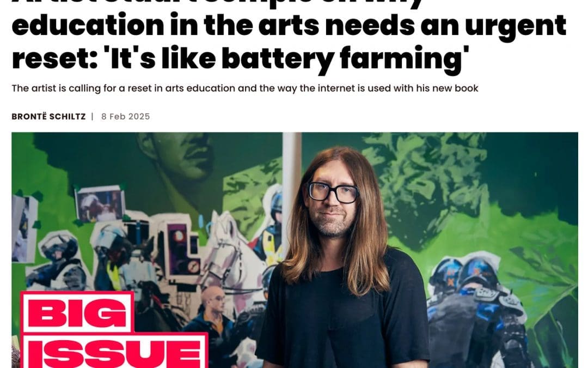Open the hero photo of the artist
588x368 pixels.
pyautogui.click(x=295, y=250)
